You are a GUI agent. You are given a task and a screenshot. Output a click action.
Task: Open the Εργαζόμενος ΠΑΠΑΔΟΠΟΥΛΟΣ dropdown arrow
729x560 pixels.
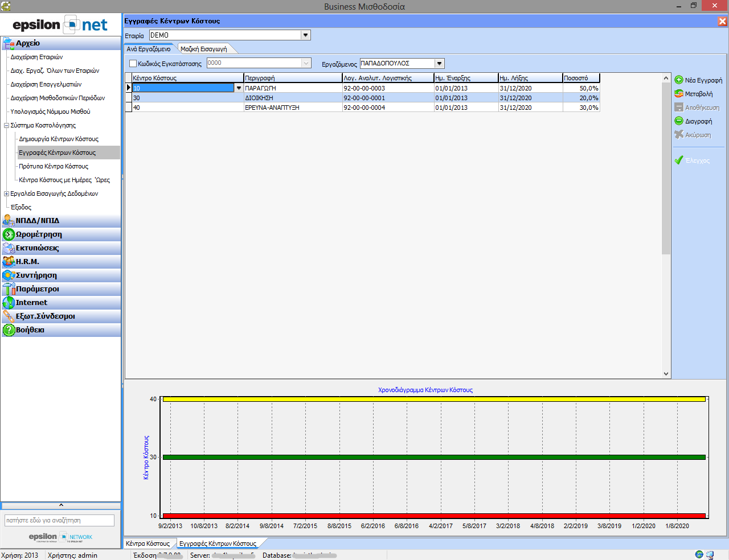[x=439, y=64]
